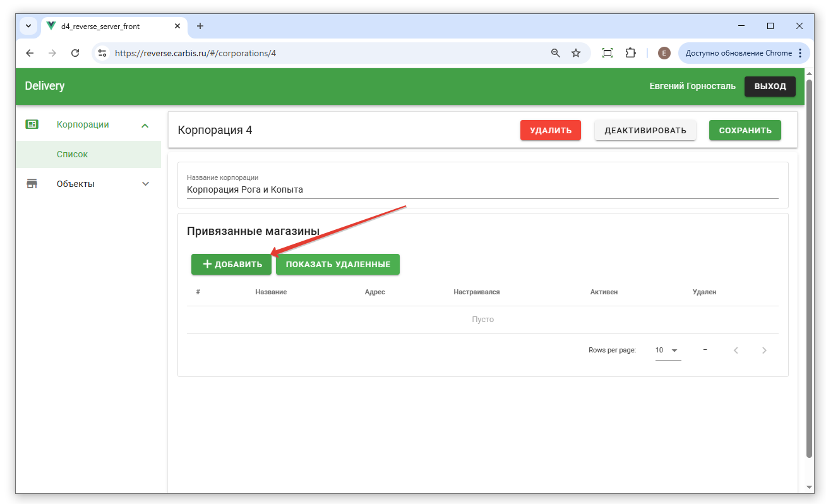Viewport: 826px width, 504px height.
Task: Collapse the Корпорации menu chevron
Action: click(x=145, y=125)
